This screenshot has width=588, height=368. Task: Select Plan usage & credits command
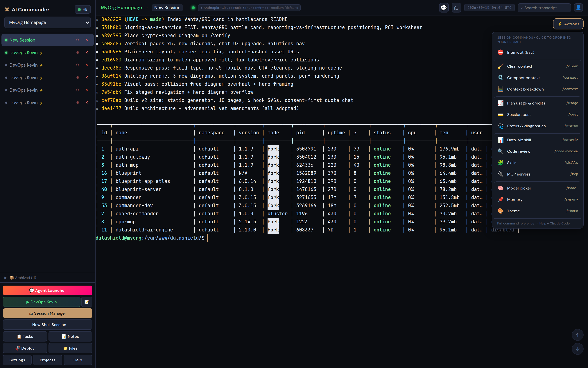[537, 103]
